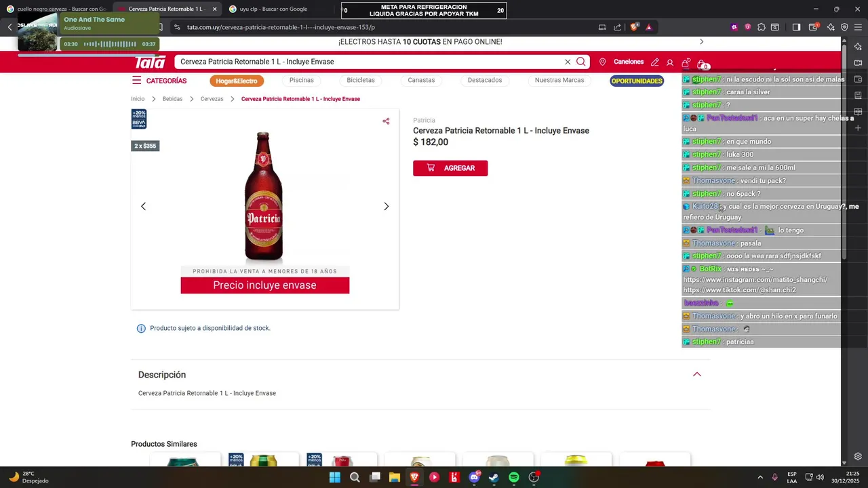The height and width of the screenshot is (488, 868).
Task: Go to the Cervezas breadcrumb link
Action: pos(212,99)
